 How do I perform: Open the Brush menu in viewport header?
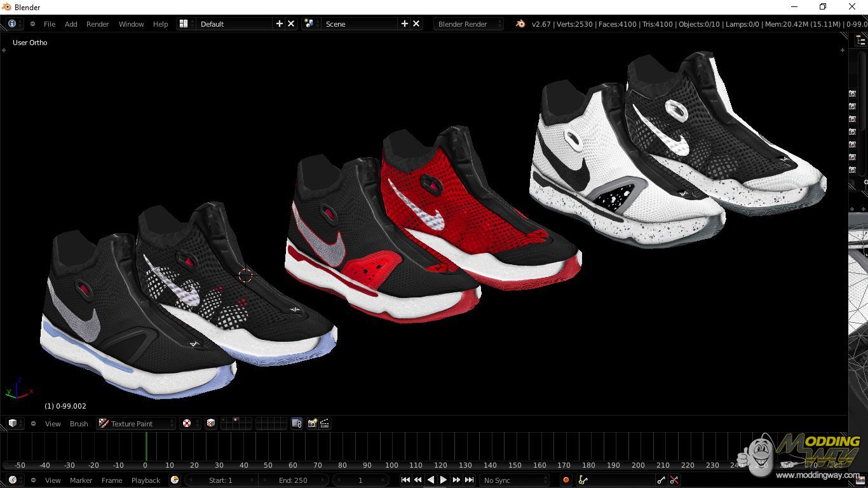[x=79, y=424]
